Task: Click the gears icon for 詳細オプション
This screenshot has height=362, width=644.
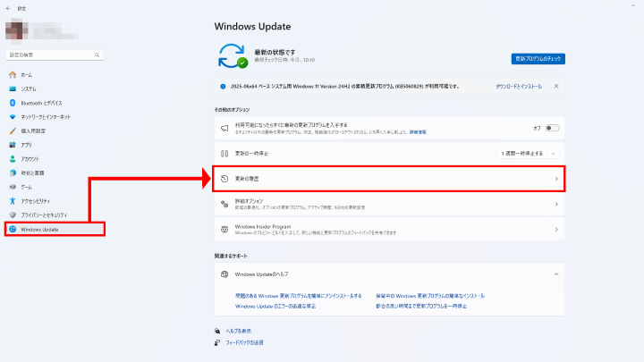Action: coord(225,204)
